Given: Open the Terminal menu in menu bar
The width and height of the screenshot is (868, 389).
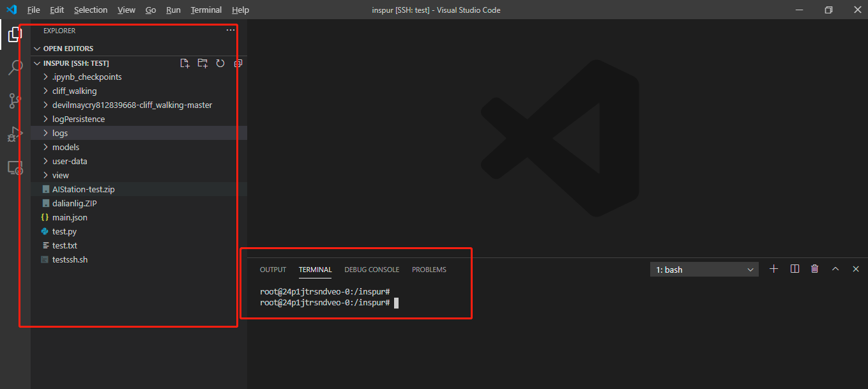Looking at the screenshot, I should pos(206,10).
